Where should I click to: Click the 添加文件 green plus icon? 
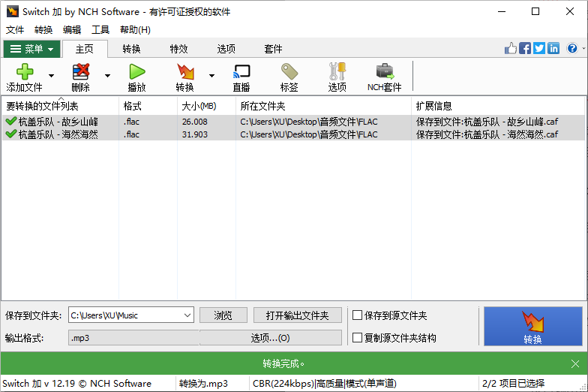25,71
